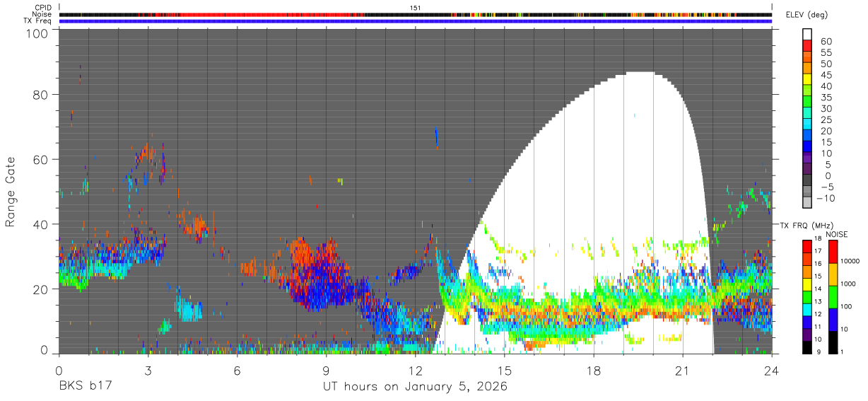This screenshot has height=401, width=868.
Task: Click the 35 label on the ELEV colorbar
Action: [x=827, y=98]
